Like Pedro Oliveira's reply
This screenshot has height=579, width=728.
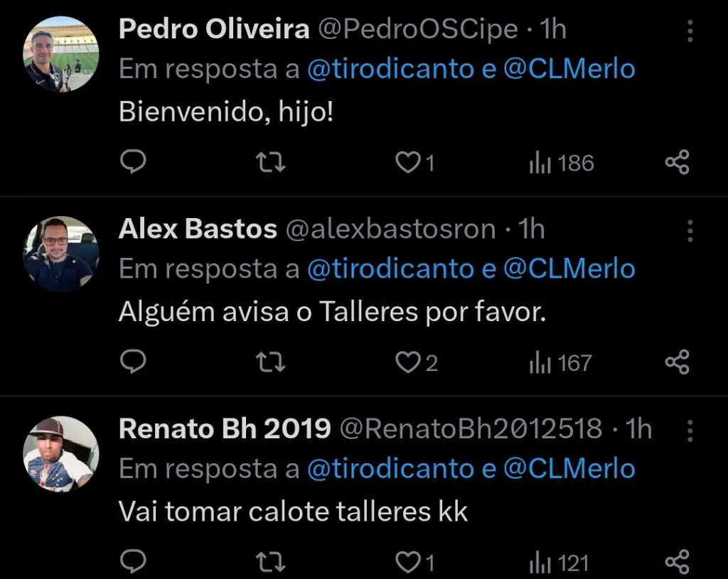click(409, 163)
